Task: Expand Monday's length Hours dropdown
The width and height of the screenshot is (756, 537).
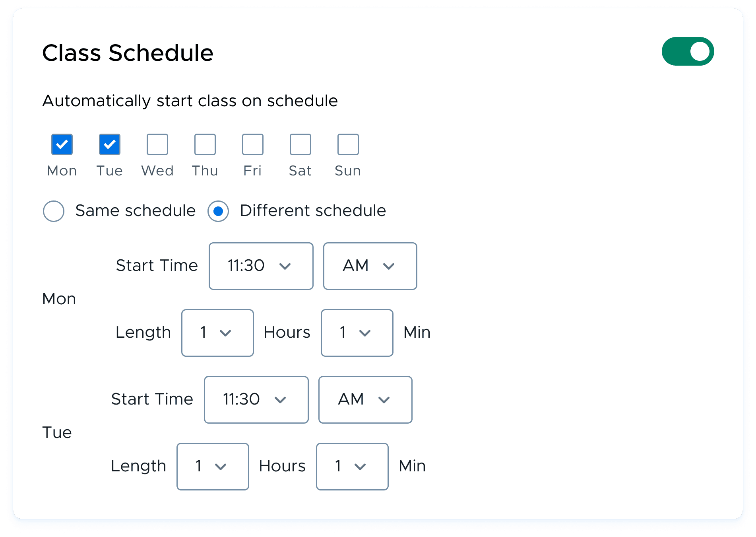Action: 217,333
